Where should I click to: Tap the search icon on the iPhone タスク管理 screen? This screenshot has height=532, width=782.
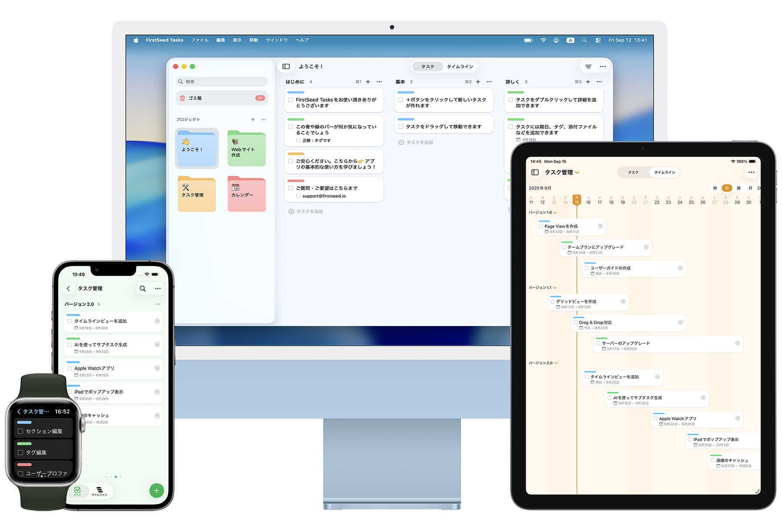[142, 288]
